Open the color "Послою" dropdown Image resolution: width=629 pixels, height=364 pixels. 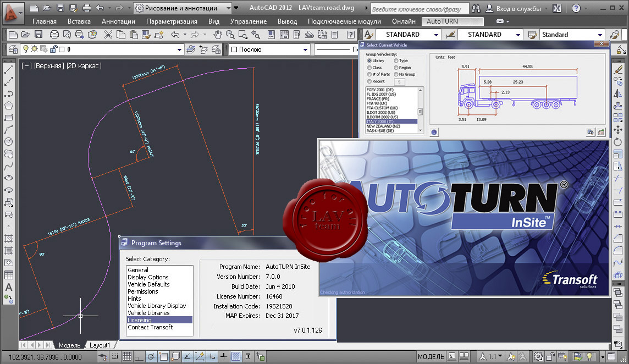[x=305, y=49]
